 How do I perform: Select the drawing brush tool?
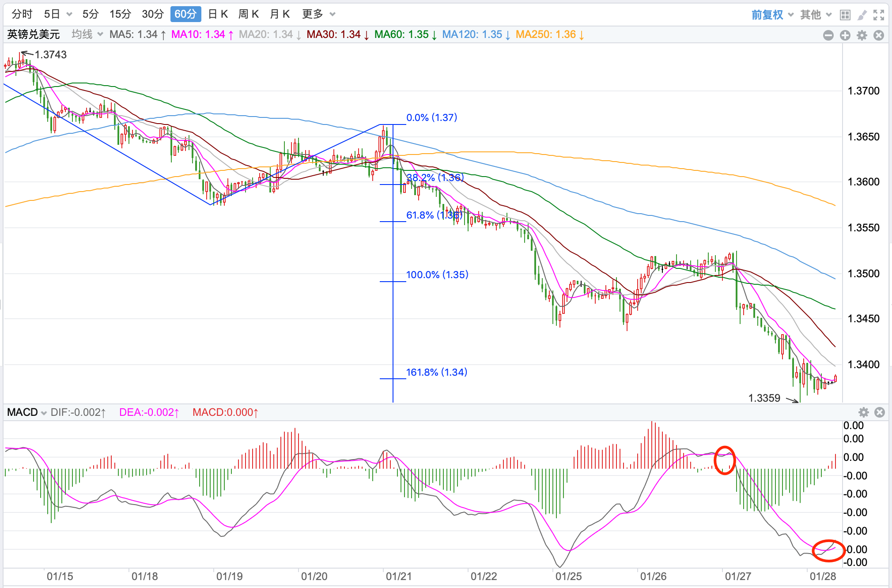862,15
